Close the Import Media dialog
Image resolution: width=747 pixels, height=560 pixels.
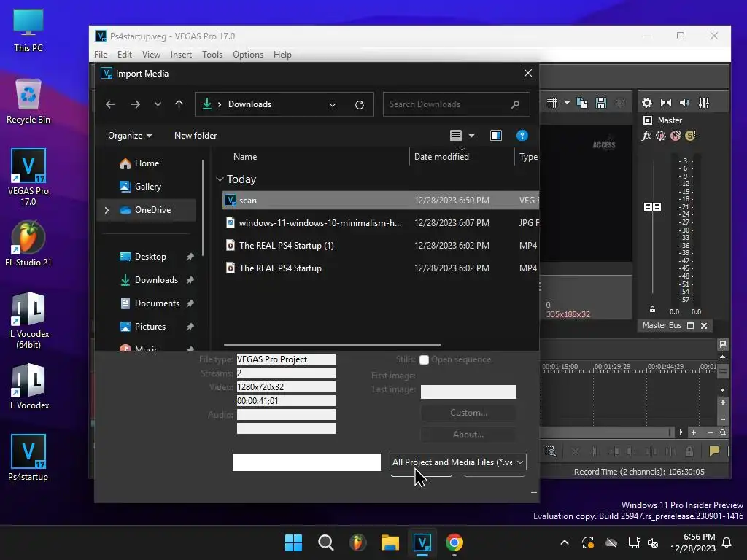(x=528, y=74)
